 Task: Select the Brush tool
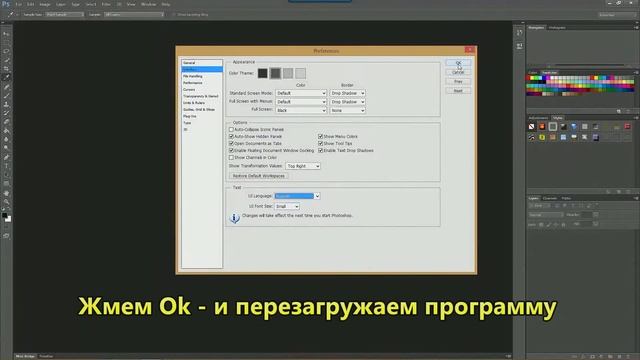[6, 96]
